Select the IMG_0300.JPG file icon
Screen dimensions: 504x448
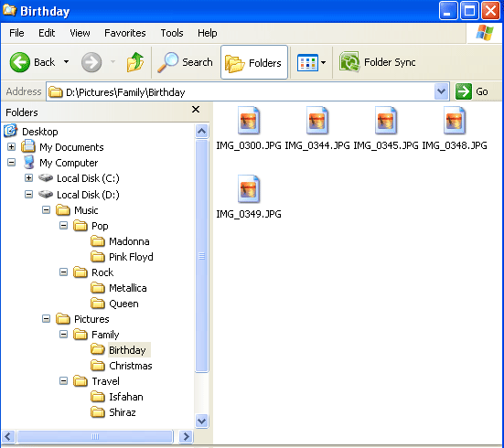click(x=249, y=121)
